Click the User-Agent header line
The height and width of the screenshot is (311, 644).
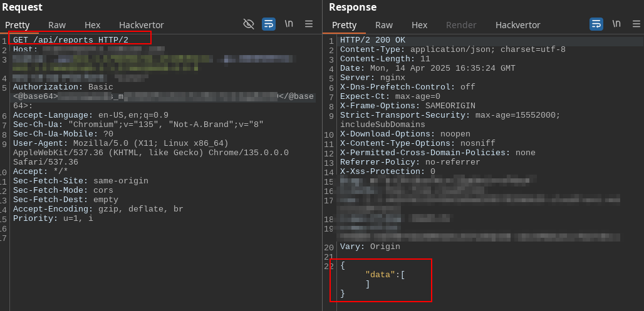(x=151, y=153)
